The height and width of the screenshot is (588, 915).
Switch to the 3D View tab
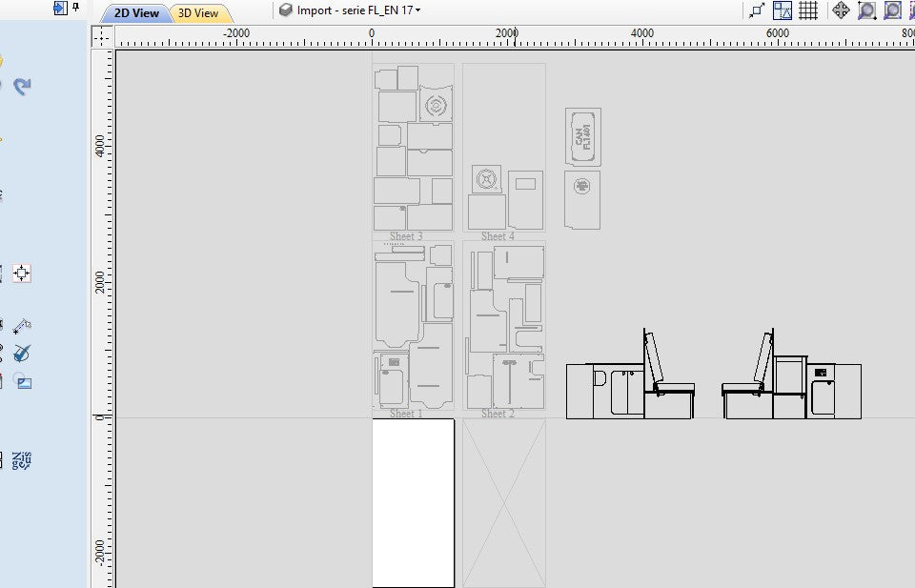199,13
